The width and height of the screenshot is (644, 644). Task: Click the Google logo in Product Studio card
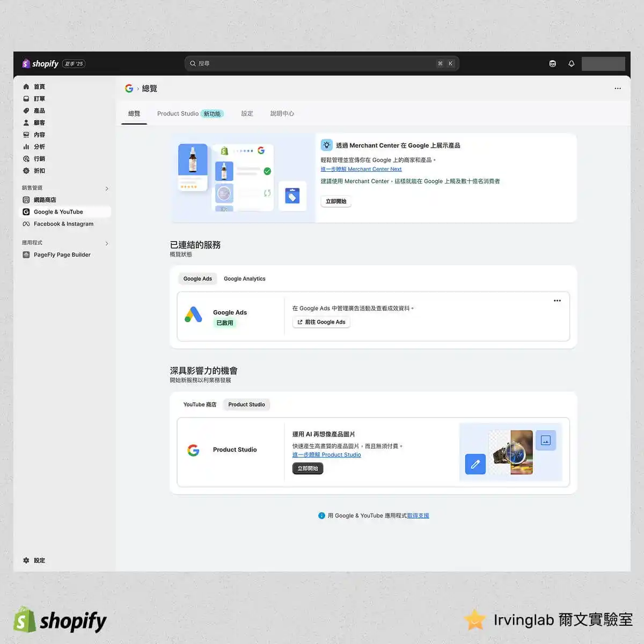193,450
